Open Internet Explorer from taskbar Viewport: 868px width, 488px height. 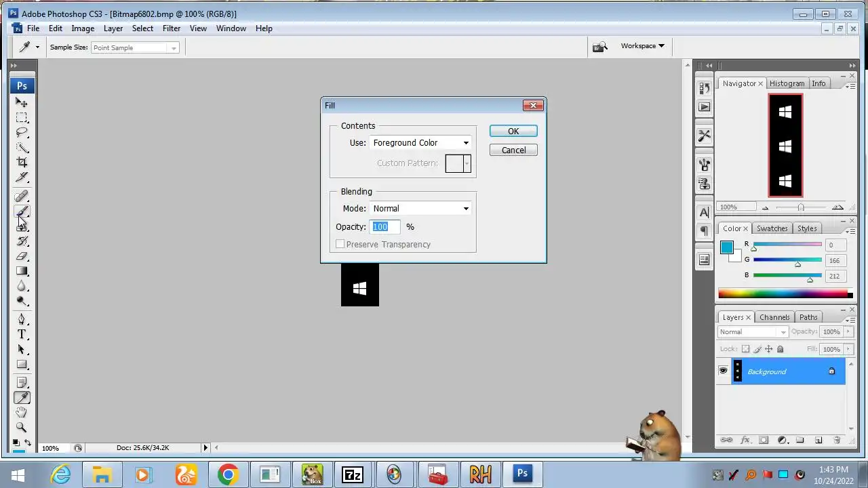(x=61, y=474)
